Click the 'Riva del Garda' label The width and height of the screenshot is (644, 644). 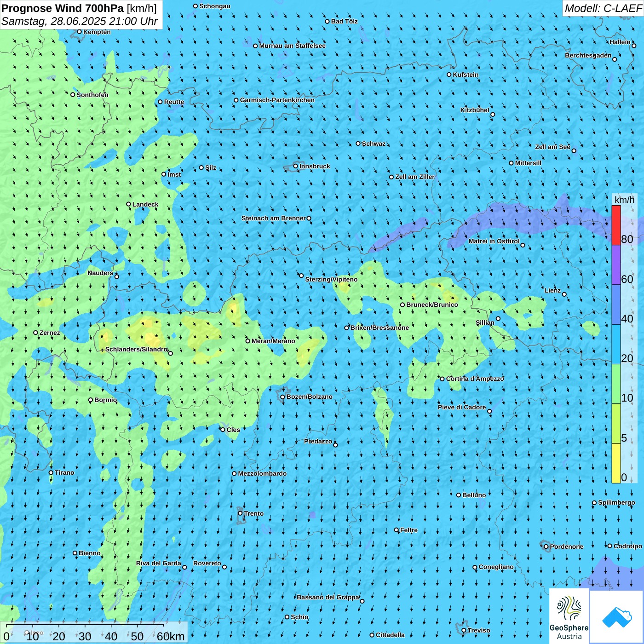159,563
